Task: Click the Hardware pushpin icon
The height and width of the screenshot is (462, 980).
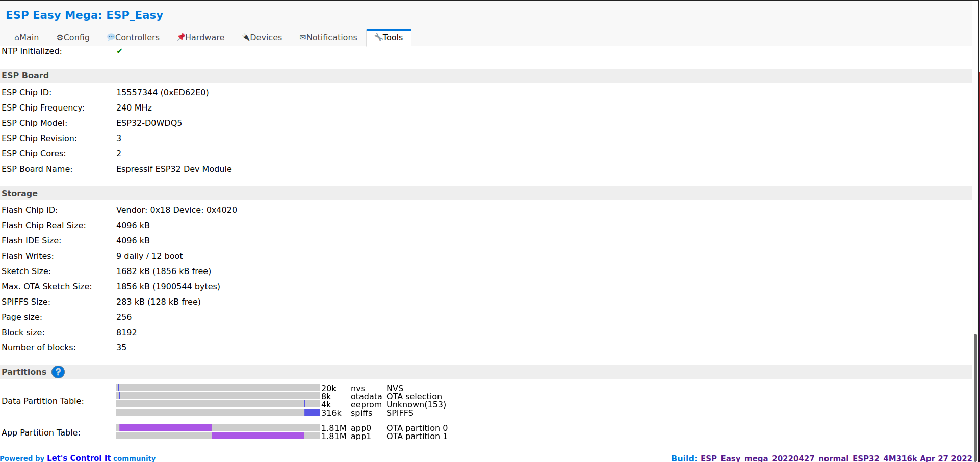Action: pyautogui.click(x=180, y=37)
